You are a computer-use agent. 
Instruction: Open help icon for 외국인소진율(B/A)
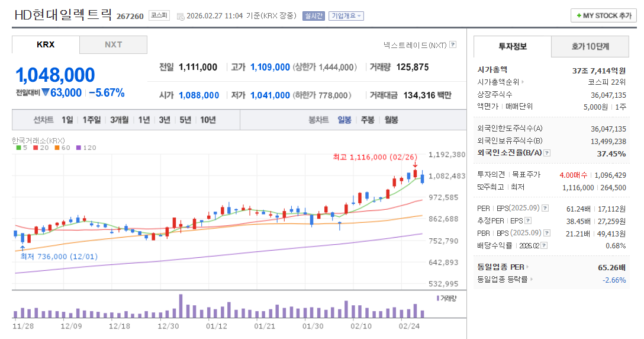(547, 153)
